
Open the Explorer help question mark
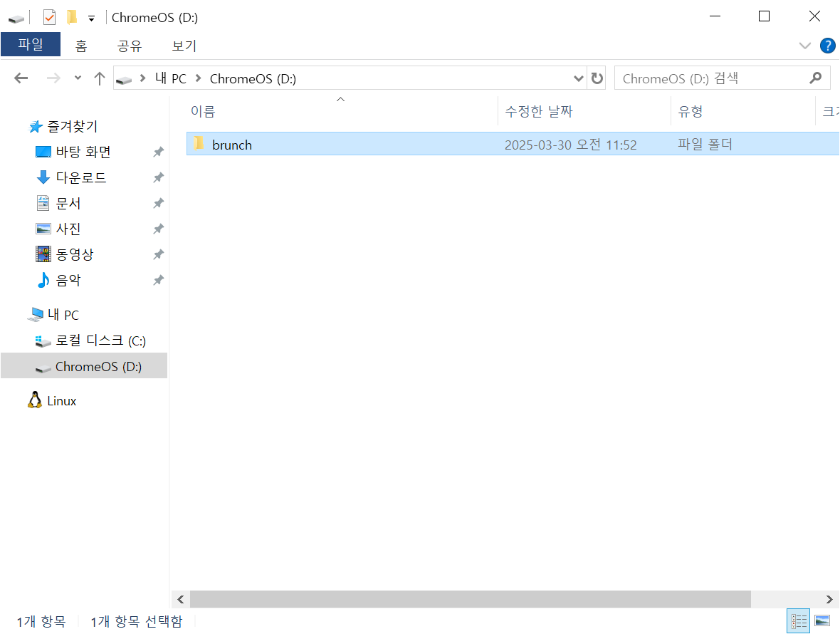(828, 46)
